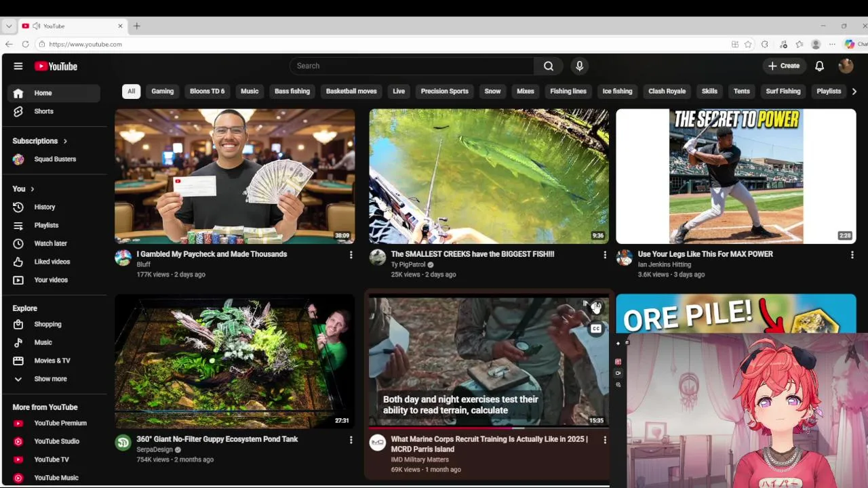Image resolution: width=868 pixels, height=488 pixels.
Task: Open options menu for Marine Corps Recruit video
Action: [x=605, y=440]
